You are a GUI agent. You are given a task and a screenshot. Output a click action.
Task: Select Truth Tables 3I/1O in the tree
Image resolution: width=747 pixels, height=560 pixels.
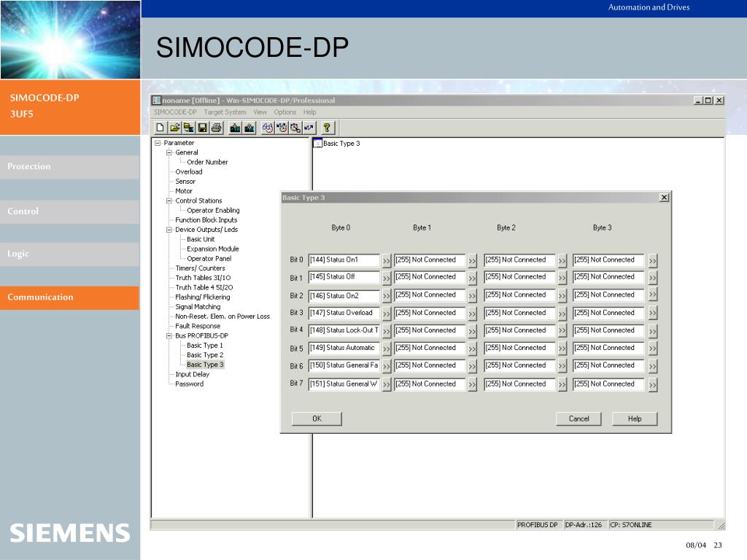tap(203, 278)
